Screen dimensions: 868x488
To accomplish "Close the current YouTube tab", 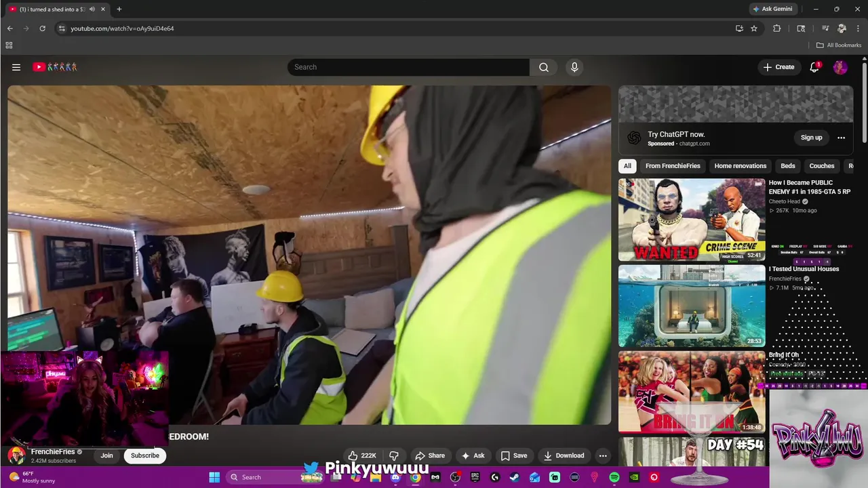I will [103, 9].
